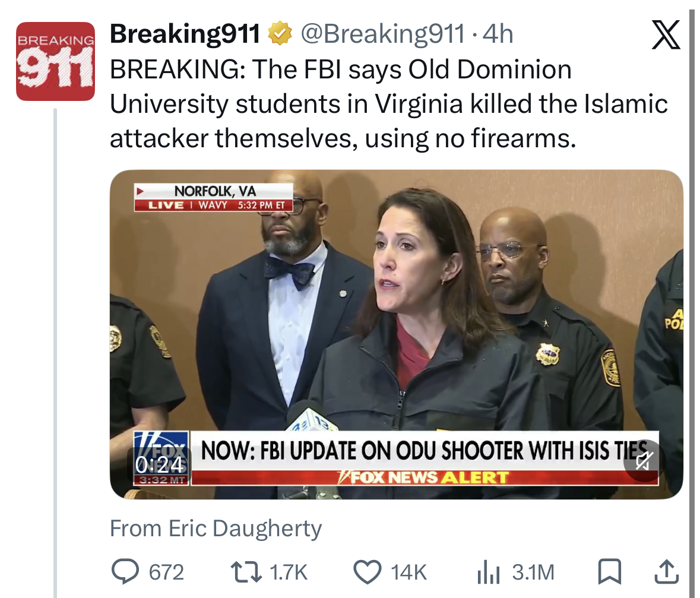Click the gold verified badge

tap(280, 35)
